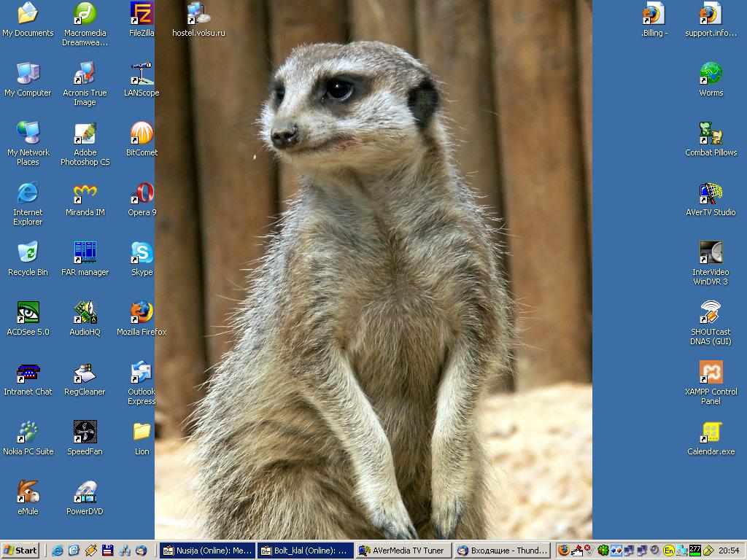Select the Lion folder on the desktop
This screenshot has height=560, width=747.
[x=142, y=433]
